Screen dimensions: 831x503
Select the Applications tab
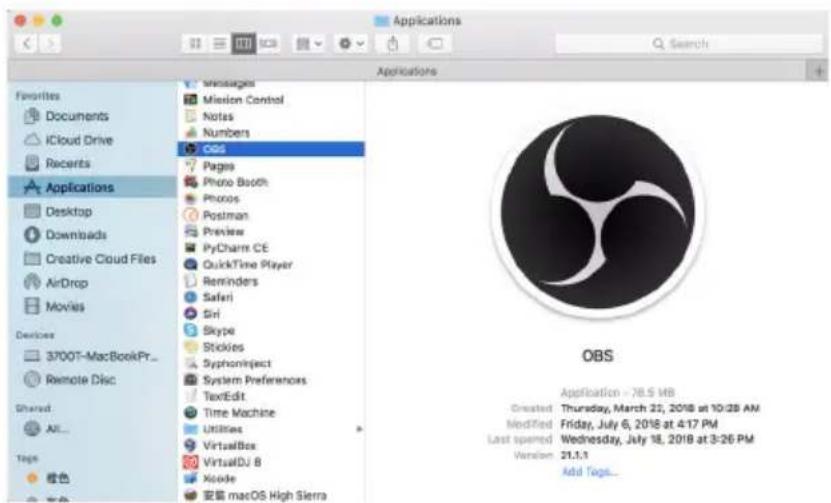406,71
